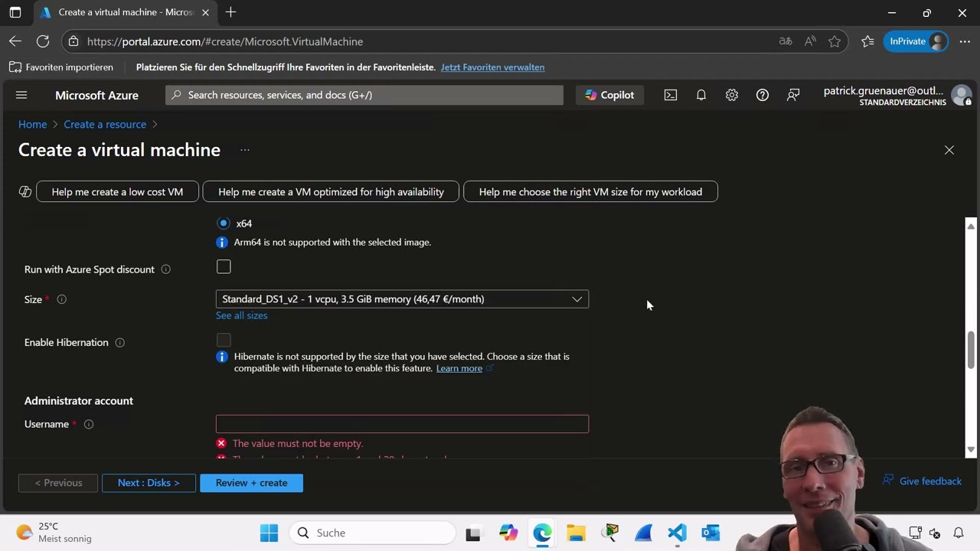Click the form scrollbar down arrow
Image resolution: width=980 pixels, height=551 pixels.
(971, 450)
